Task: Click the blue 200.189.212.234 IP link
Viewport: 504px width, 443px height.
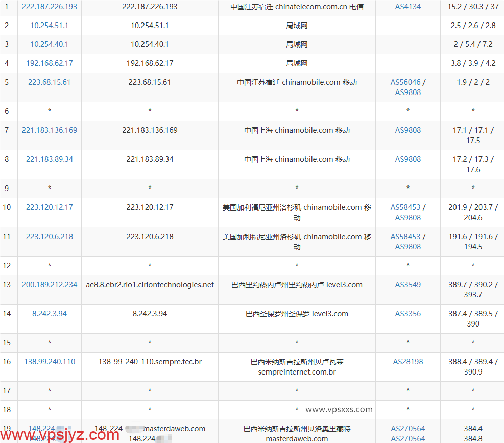Action: tap(50, 285)
